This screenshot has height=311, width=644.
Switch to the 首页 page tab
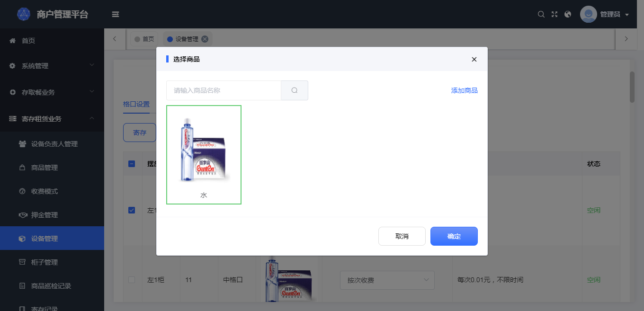coord(144,39)
